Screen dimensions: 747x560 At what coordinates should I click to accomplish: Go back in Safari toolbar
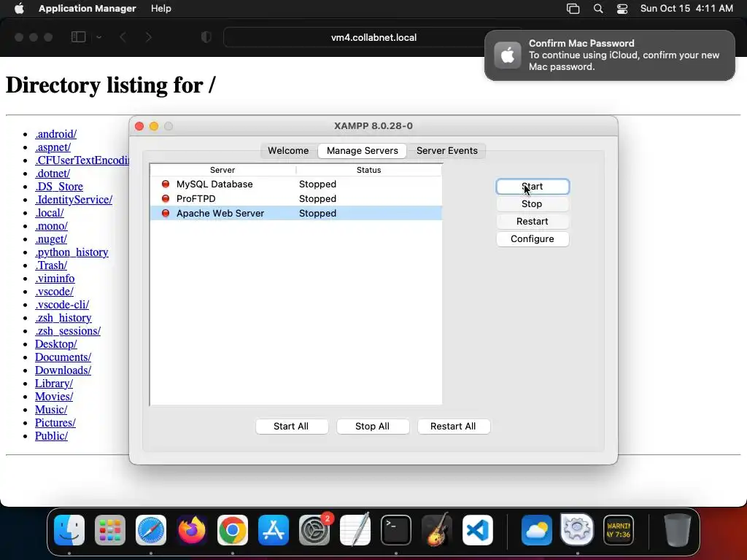[123, 37]
